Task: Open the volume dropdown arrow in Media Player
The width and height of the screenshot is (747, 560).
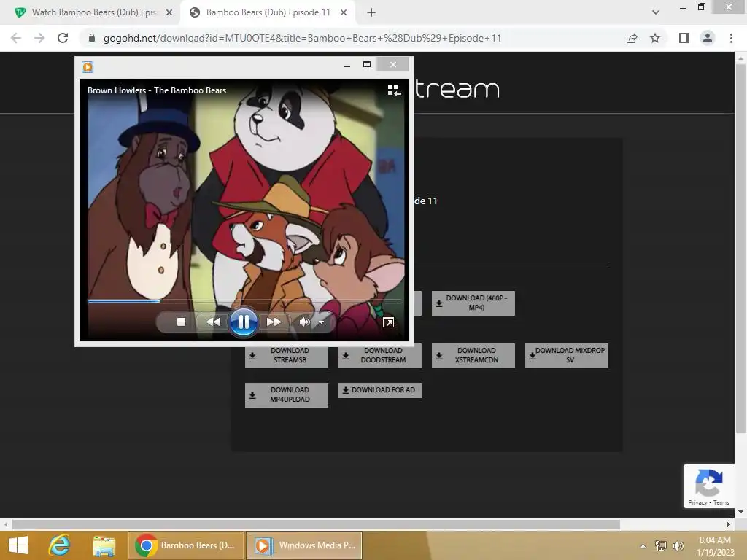Action: point(322,323)
